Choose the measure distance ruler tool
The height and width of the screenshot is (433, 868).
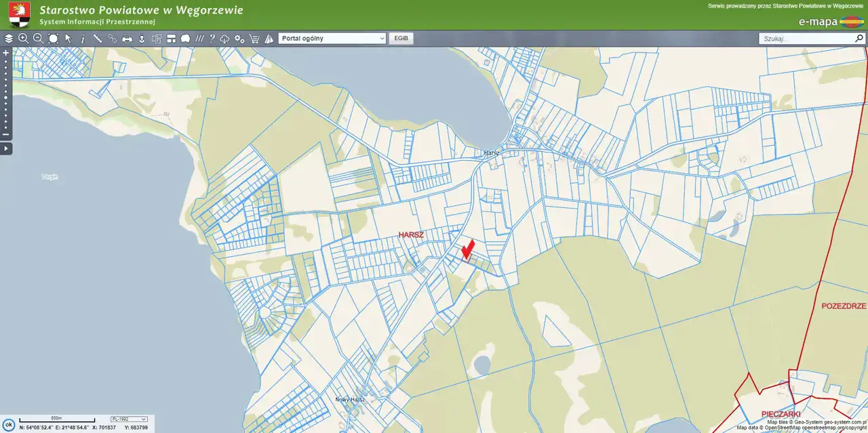click(98, 39)
